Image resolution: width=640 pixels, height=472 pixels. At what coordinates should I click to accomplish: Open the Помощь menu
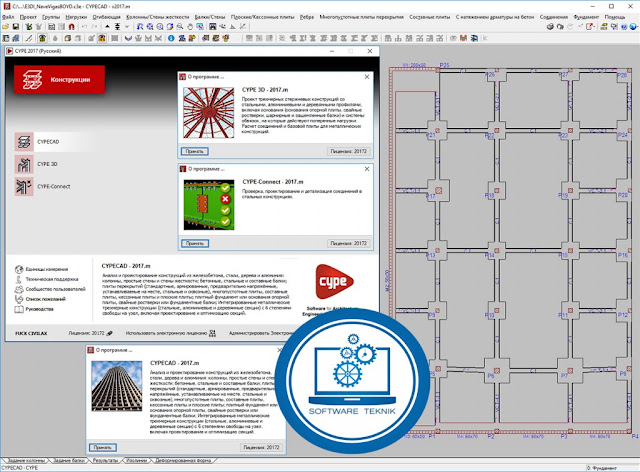pyautogui.click(x=615, y=17)
